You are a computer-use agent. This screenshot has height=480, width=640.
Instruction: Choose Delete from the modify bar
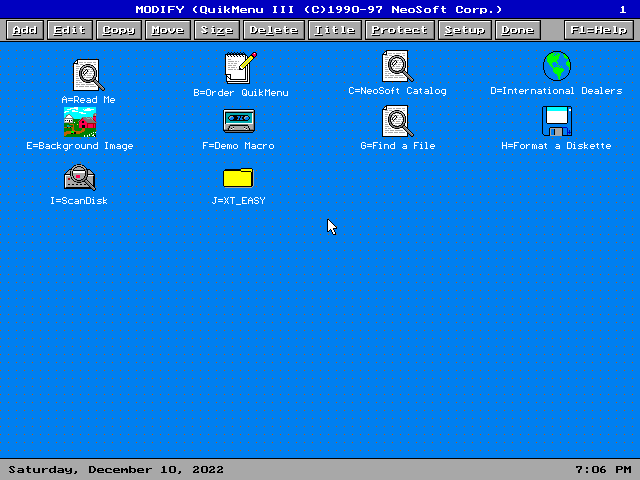coord(274,30)
